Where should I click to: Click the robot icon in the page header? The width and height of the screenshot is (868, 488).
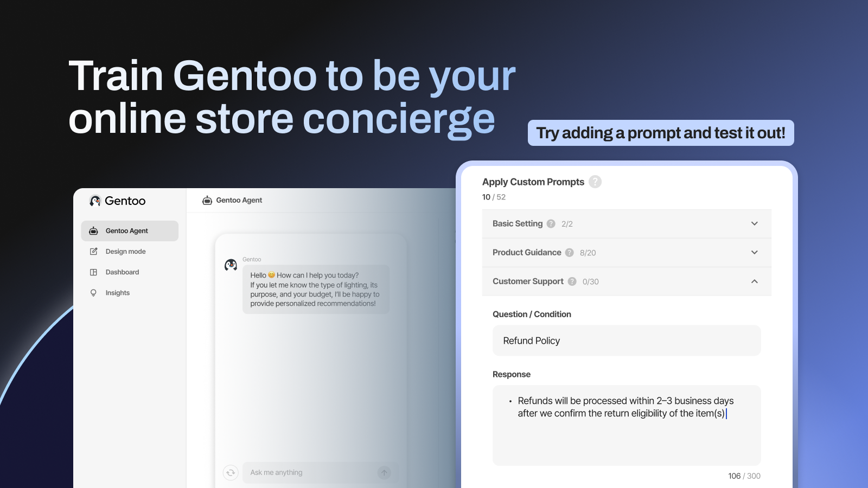(207, 201)
